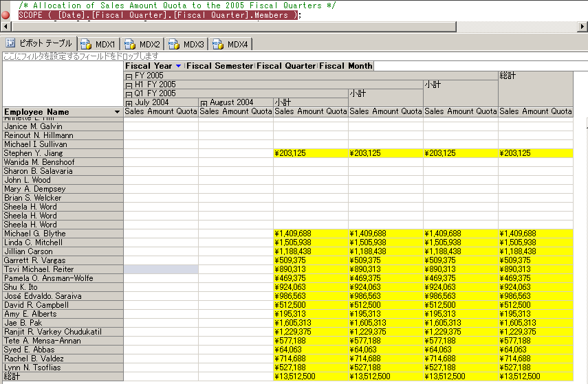The height and width of the screenshot is (384, 588).
Task: Click the Fiscal Semester field header
Action: point(220,66)
